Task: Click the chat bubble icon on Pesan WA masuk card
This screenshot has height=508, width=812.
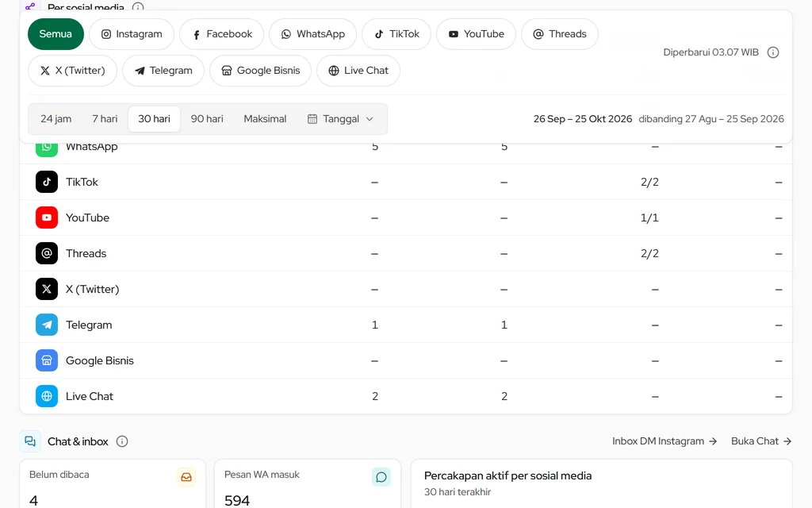Action: coord(381,477)
